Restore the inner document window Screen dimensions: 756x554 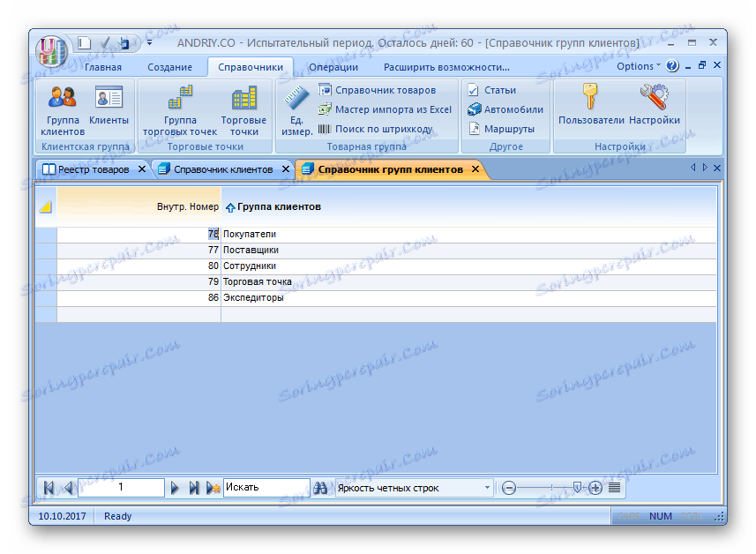pyautogui.click(x=702, y=65)
